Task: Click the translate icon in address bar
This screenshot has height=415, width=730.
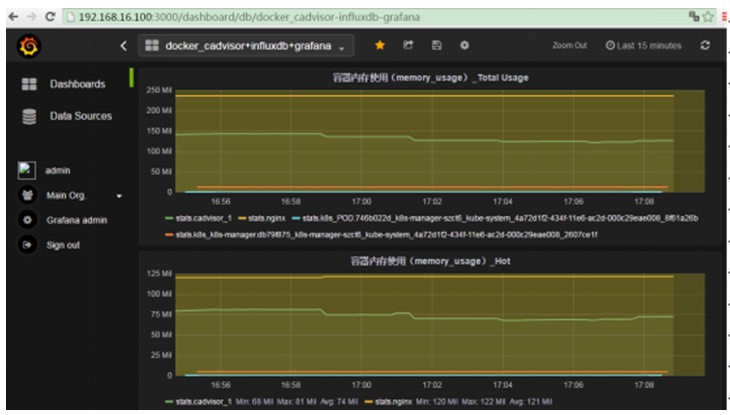Action: tap(694, 17)
